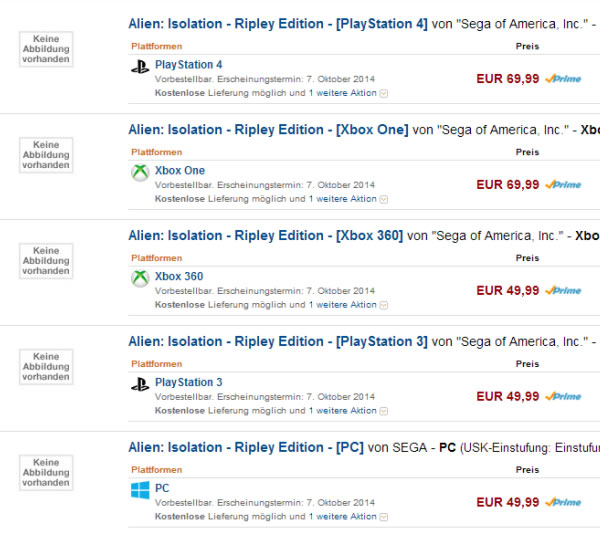600x534 pixels.
Task: Expand the Aktion dropdown arrow under PC
Action: pos(383,517)
